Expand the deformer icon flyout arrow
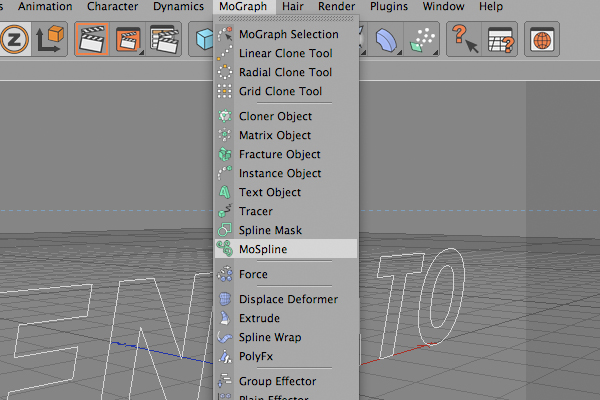600x400 pixels. click(399, 53)
